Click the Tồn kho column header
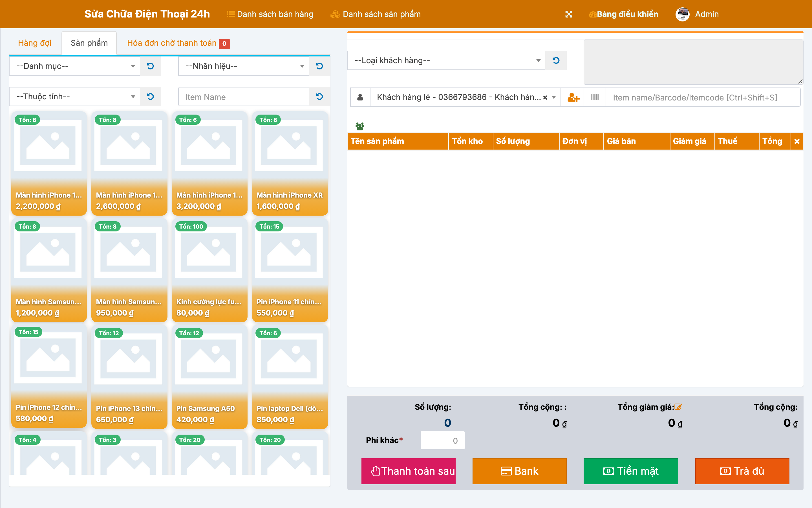Screen dimensions: 812x508 coord(471,141)
